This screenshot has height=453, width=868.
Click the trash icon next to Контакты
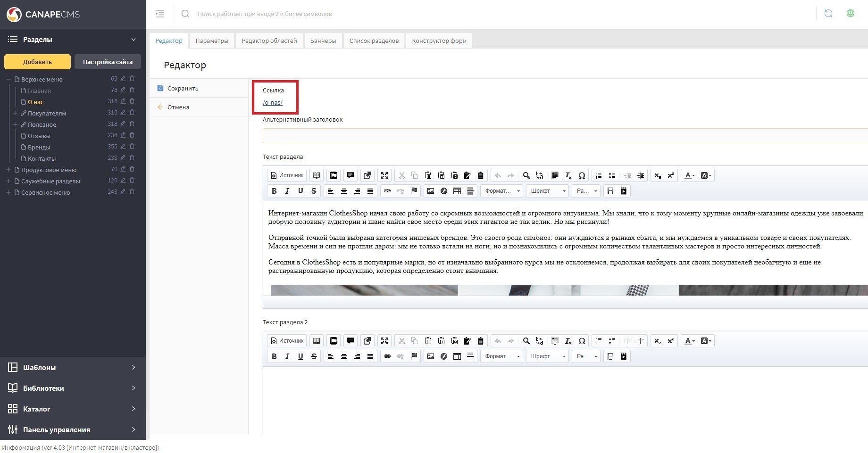[x=132, y=158]
